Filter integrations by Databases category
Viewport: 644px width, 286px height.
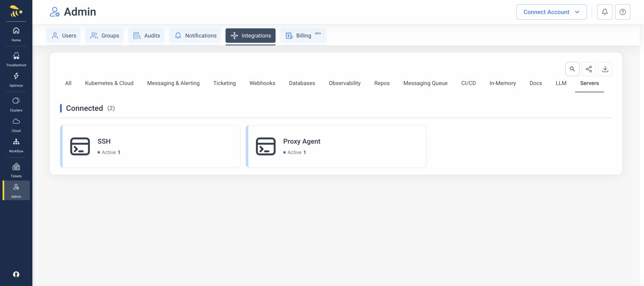point(302,83)
